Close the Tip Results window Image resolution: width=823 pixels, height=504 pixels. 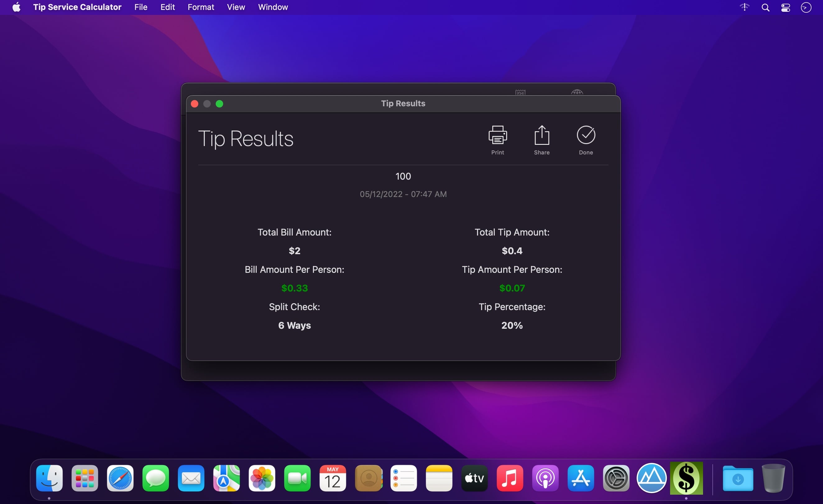tap(194, 104)
